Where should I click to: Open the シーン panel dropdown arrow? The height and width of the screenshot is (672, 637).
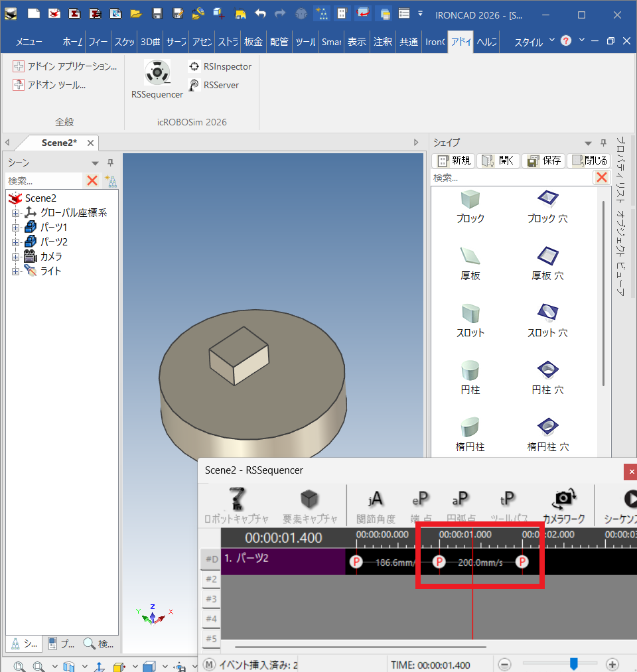click(95, 163)
